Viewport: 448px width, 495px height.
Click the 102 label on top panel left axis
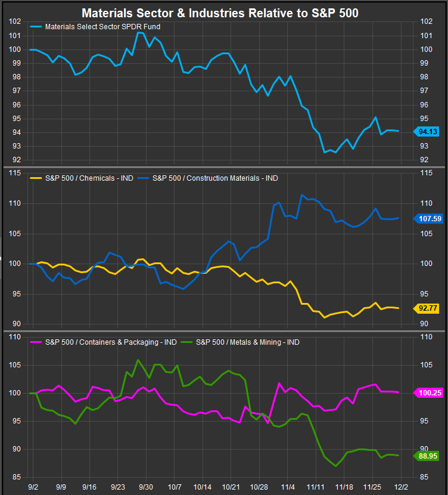pos(14,21)
